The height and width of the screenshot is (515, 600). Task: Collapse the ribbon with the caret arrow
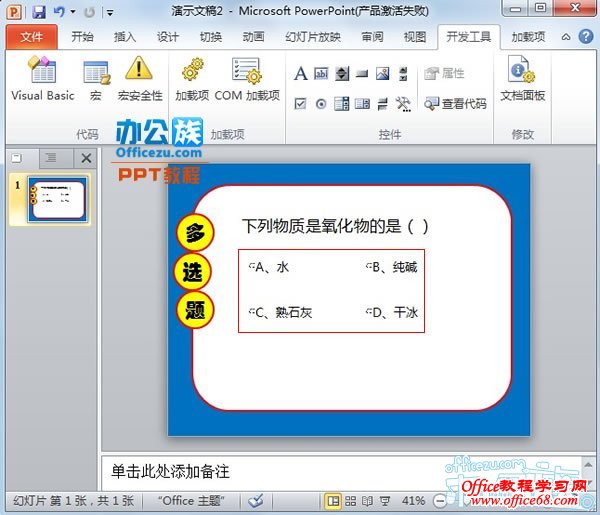[x=565, y=38]
